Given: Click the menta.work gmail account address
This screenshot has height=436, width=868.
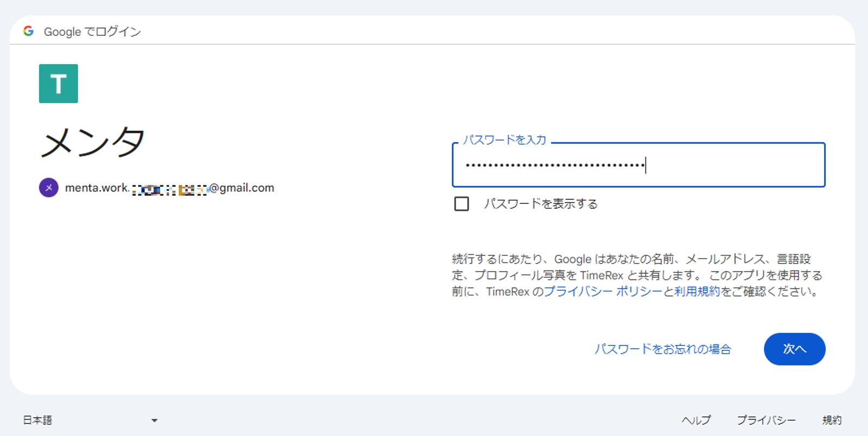Looking at the screenshot, I should click(169, 188).
